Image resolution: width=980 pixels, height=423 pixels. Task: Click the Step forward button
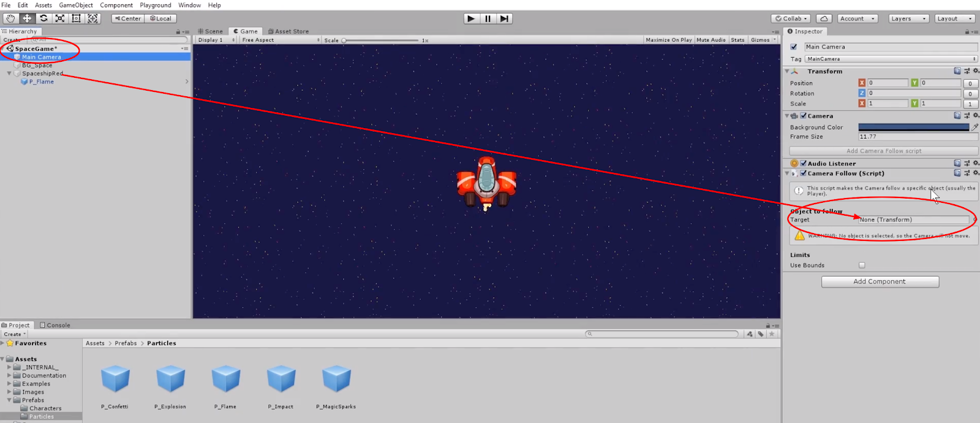504,18
